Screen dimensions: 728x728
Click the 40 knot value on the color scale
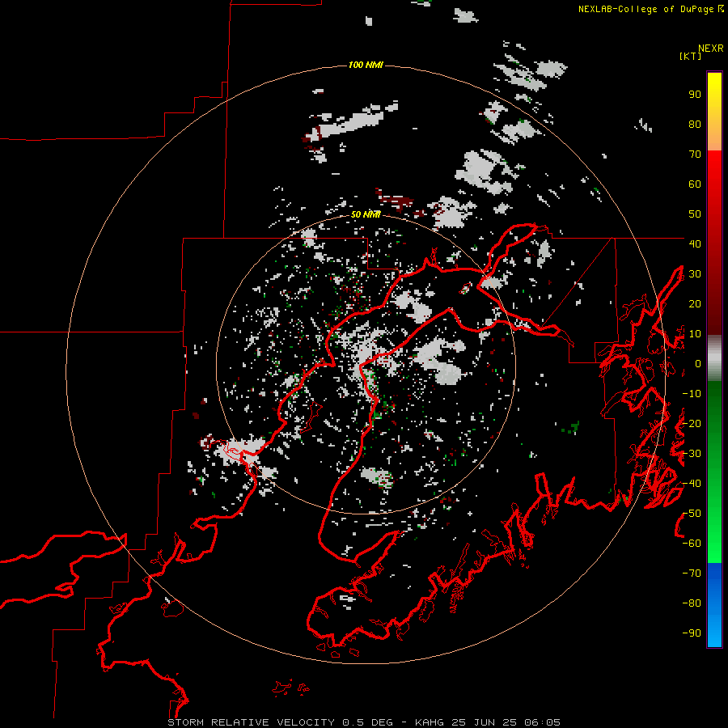695,244
